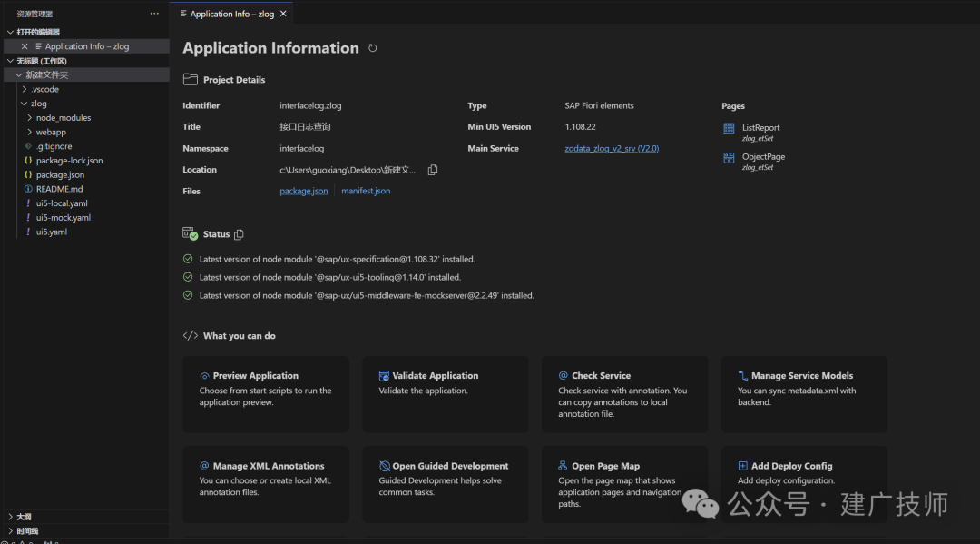Screen dimensions: 980x544
Task: Open zodata_zlog_v2_srv main service link
Action: click(x=612, y=148)
